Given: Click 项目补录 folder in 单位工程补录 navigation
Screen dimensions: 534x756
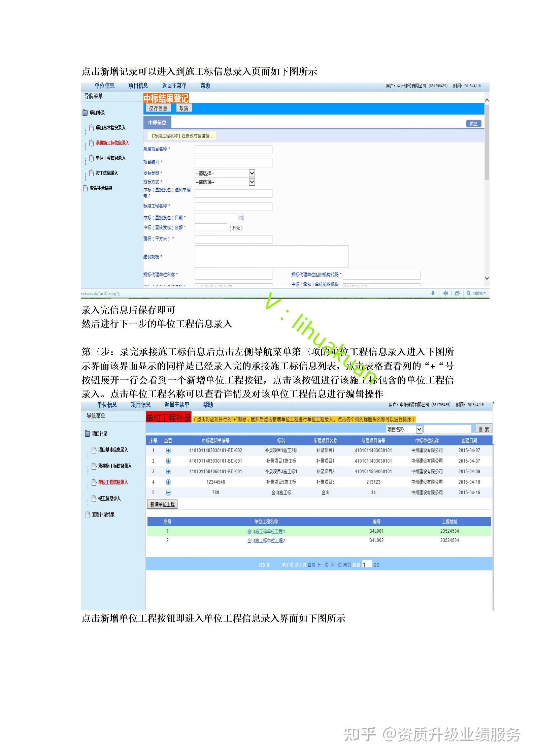Looking at the screenshot, I should pos(100,434).
